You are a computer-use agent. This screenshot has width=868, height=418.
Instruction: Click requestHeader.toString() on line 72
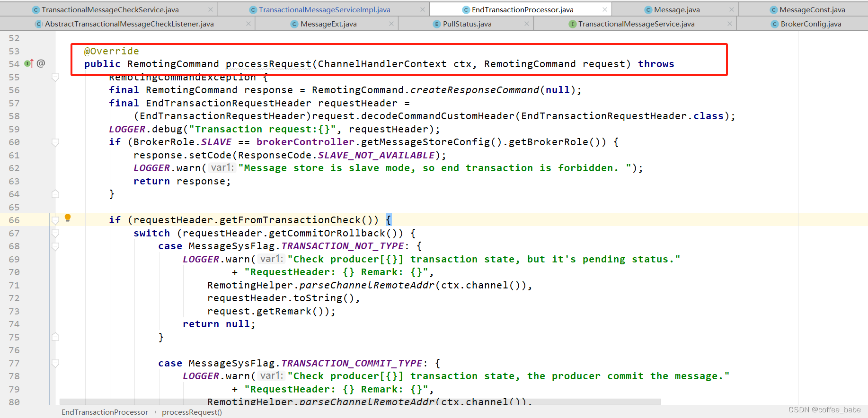[281, 298]
